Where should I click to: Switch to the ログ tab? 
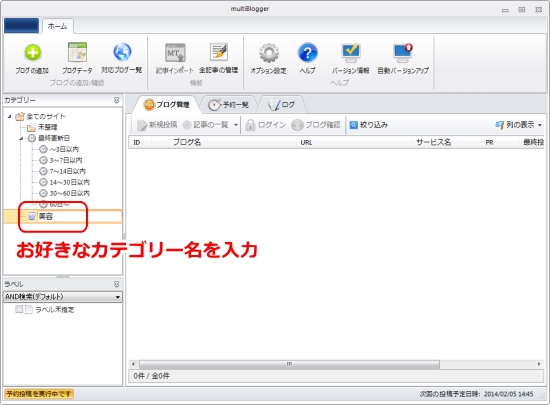coord(282,104)
